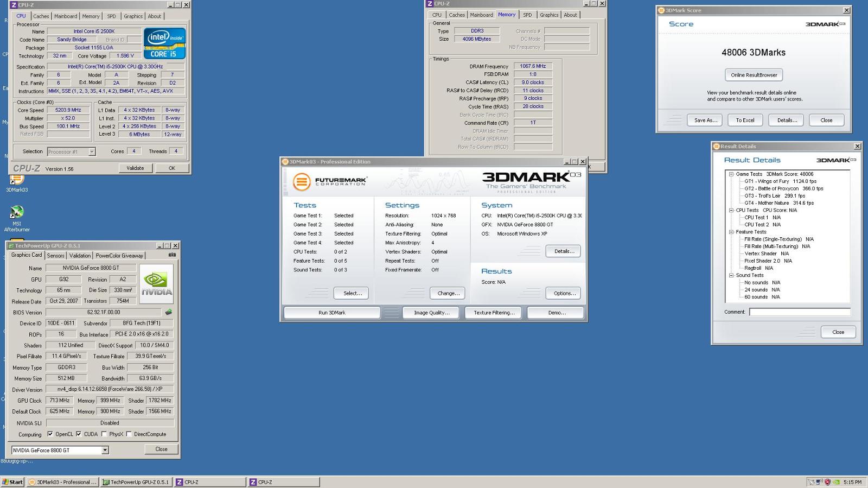
Task: Collapse the Game Tests tree node
Action: tap(731, 174)
